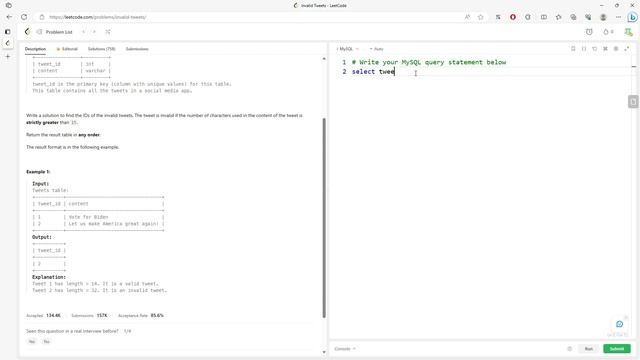
Task: Open the editor keyboard shortcuts icon
Action: click(x=605, y=49)
